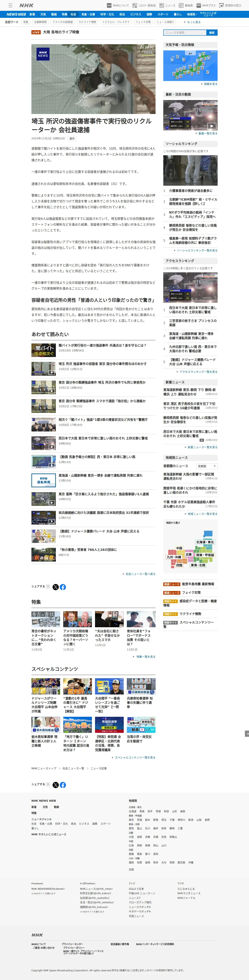This screenshot has height=980, width=249.
Task: Click the LIVE badge
Action: 36,32
